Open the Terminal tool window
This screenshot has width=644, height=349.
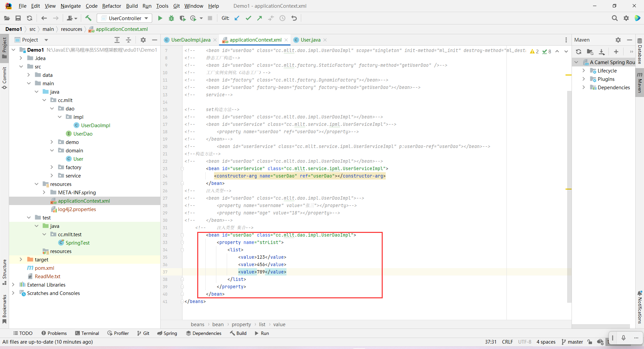(87, 333)
